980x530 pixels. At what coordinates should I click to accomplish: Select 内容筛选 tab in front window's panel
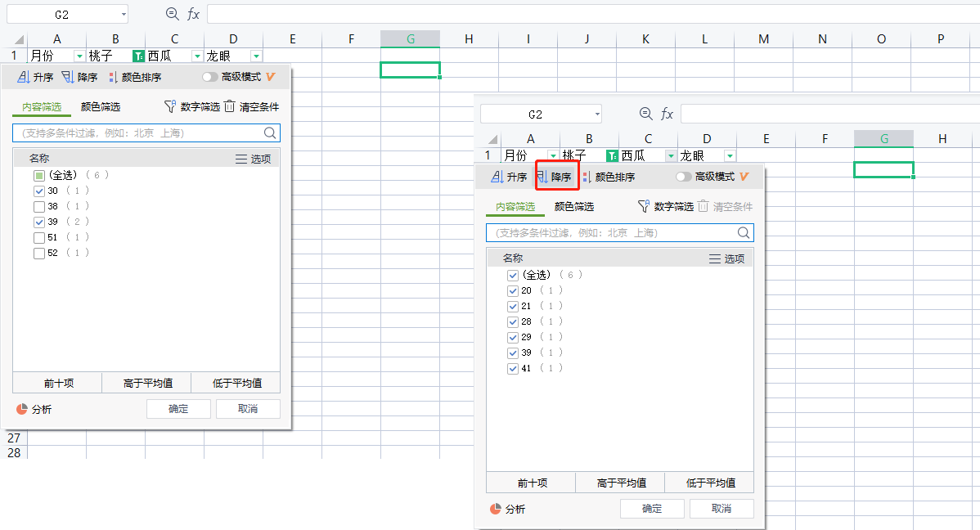515,206
